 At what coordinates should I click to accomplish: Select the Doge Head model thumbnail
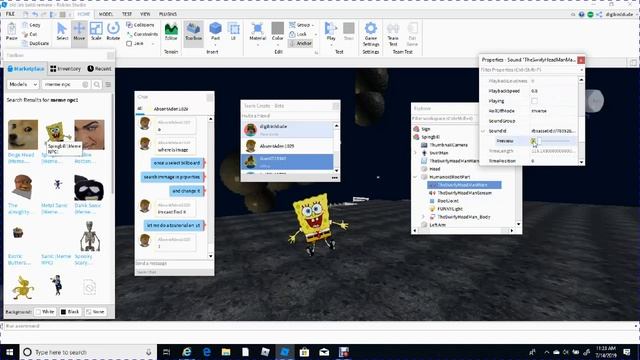click(x=23, y=135)
